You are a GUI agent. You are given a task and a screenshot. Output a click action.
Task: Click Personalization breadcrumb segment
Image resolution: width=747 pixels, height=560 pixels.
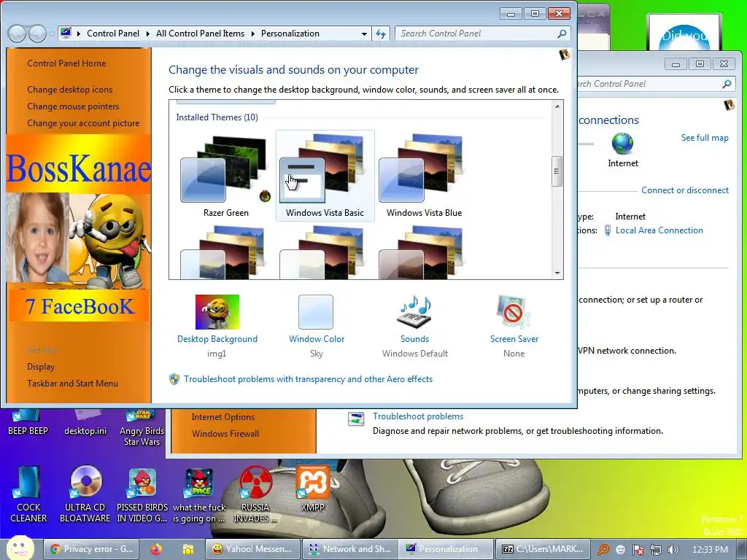click(x=290, y=34)
